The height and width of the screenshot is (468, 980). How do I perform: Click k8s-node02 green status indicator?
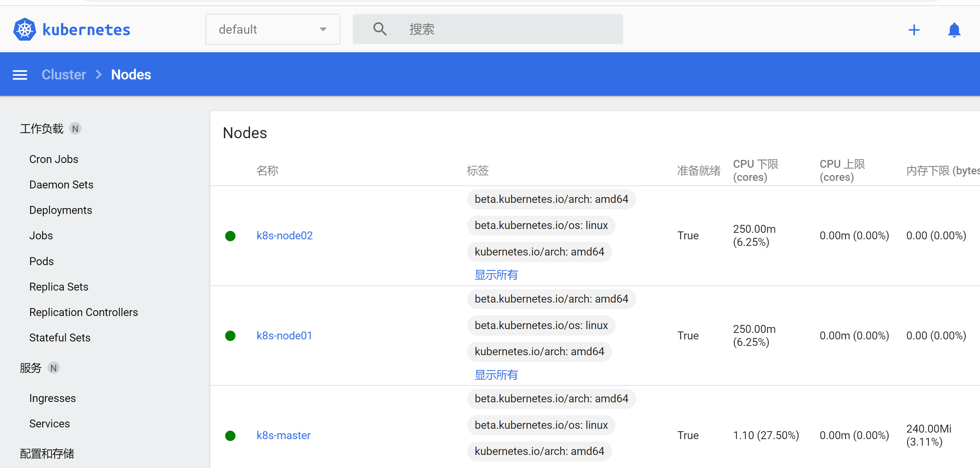[x=230, y=236]
